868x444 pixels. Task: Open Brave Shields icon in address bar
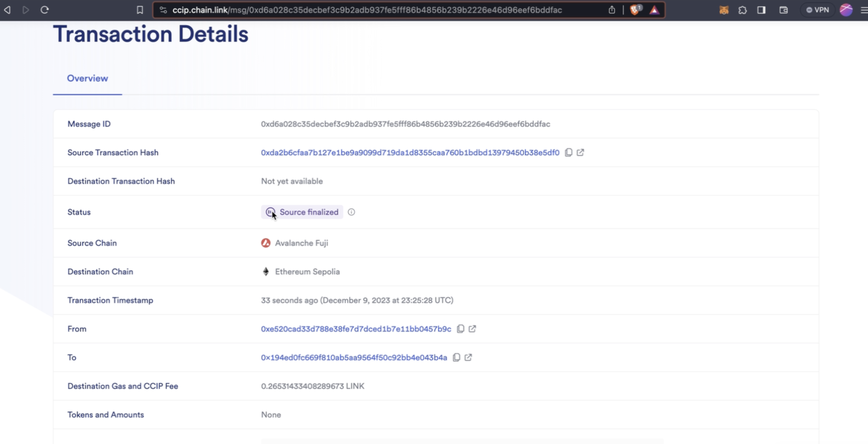(x=635, y=10)
